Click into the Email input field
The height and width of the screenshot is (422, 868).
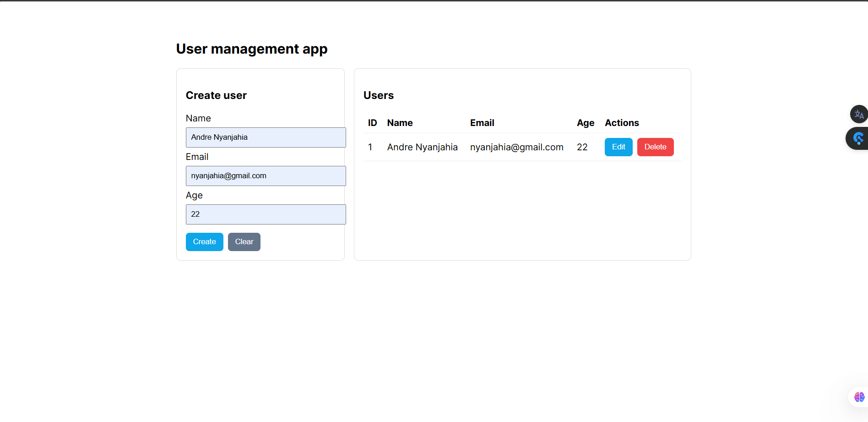click(x=266, y=176)
